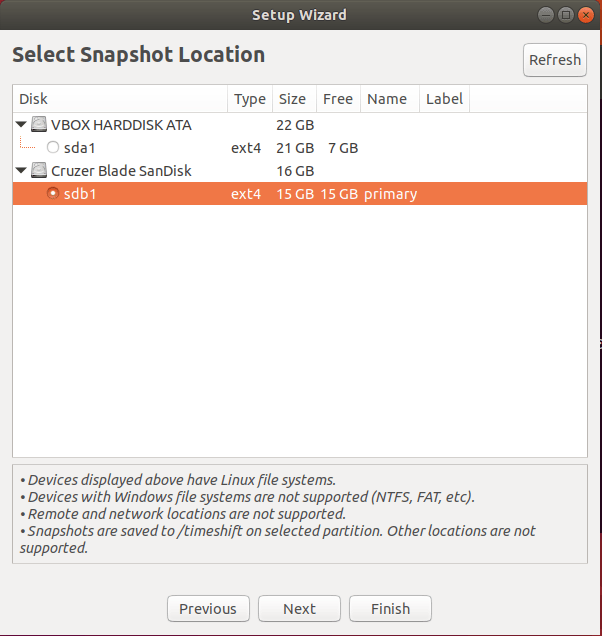This screenshot has width=602, height=636.
Task: Close the Setup Wizard window
Action: [x=586, y=14]
